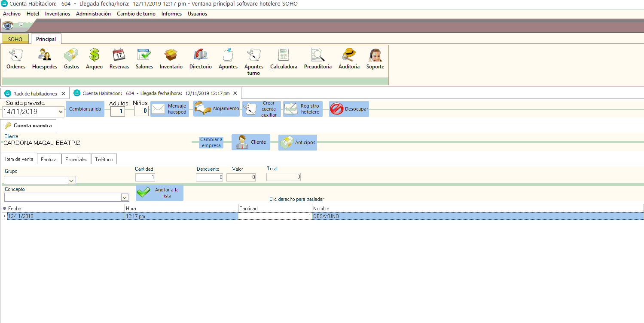Expand the Concepto combo box
The image size is (644, 323).
tap(125, 197)
